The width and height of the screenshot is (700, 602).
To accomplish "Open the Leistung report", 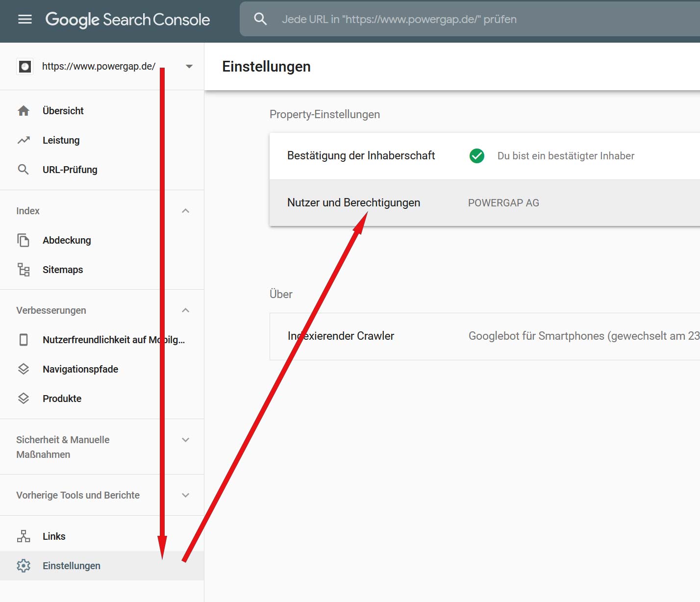I will [x=102, y=140].
